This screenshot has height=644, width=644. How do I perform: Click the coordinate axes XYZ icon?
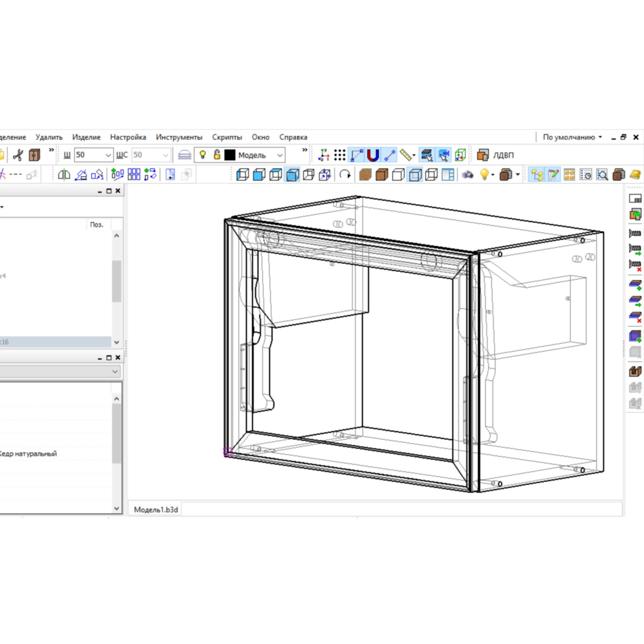click(324, 155)
